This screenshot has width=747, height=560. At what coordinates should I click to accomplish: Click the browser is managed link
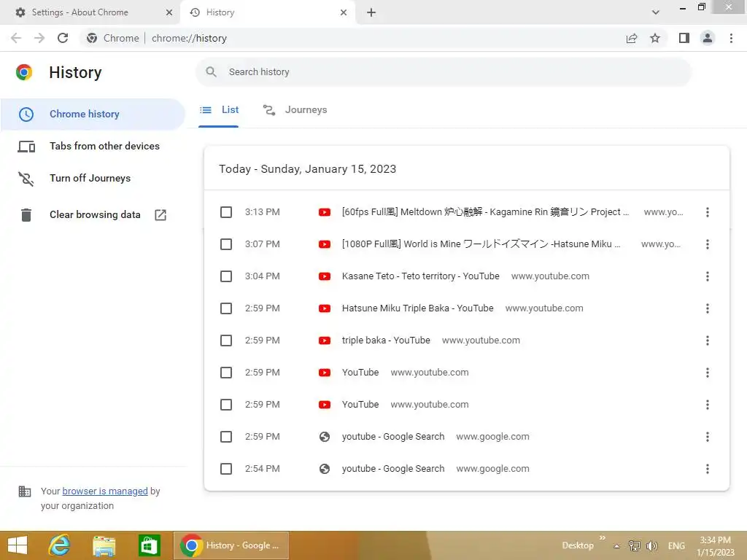point(105,491)
